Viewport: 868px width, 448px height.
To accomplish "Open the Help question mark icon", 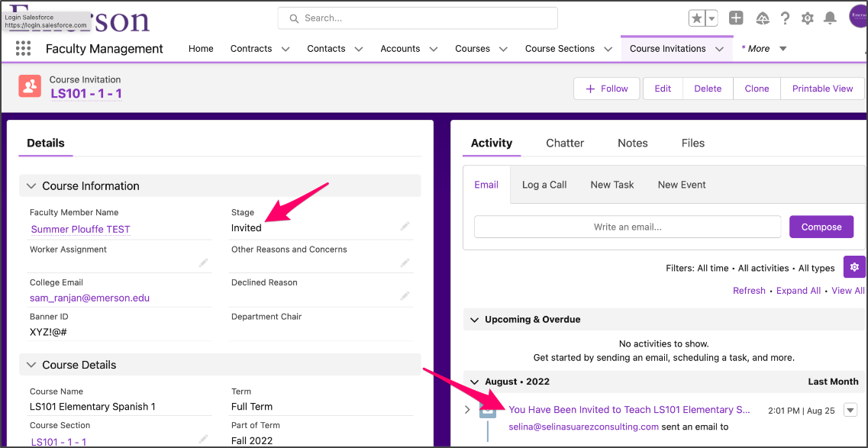I will [785, 18].
